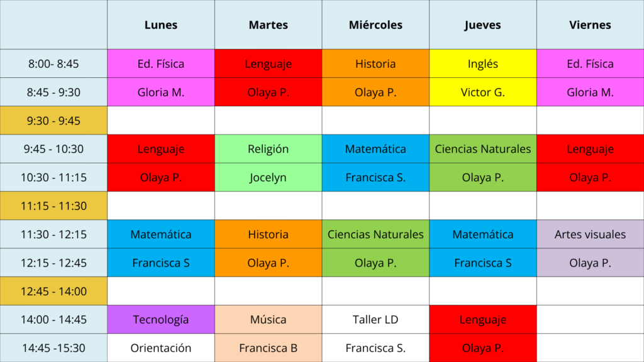
Task: Select the Música class cell
Action: click(x=269, y=319)
